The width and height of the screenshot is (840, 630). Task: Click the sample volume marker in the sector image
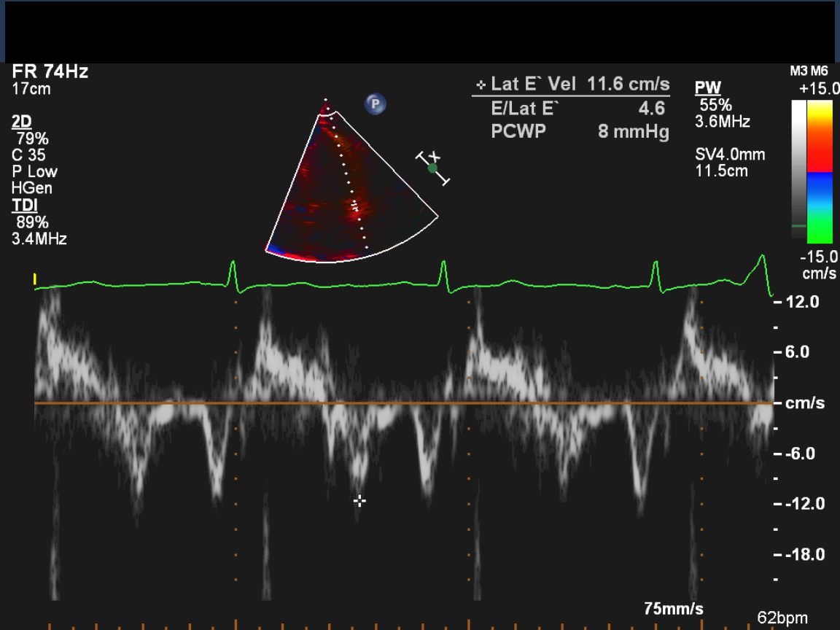[x=356, y=208]
